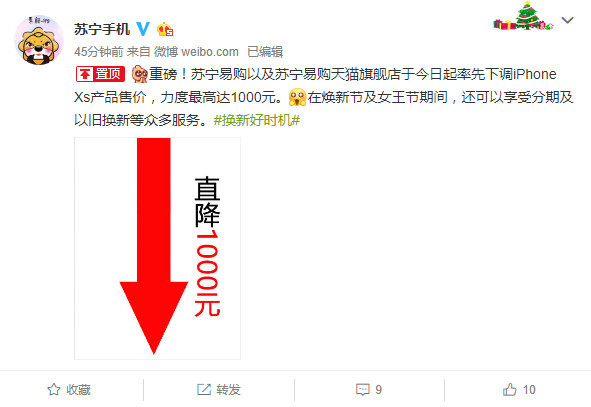Click the dog emoji before 重磅
591x407 pixels.
coord(139,74)
